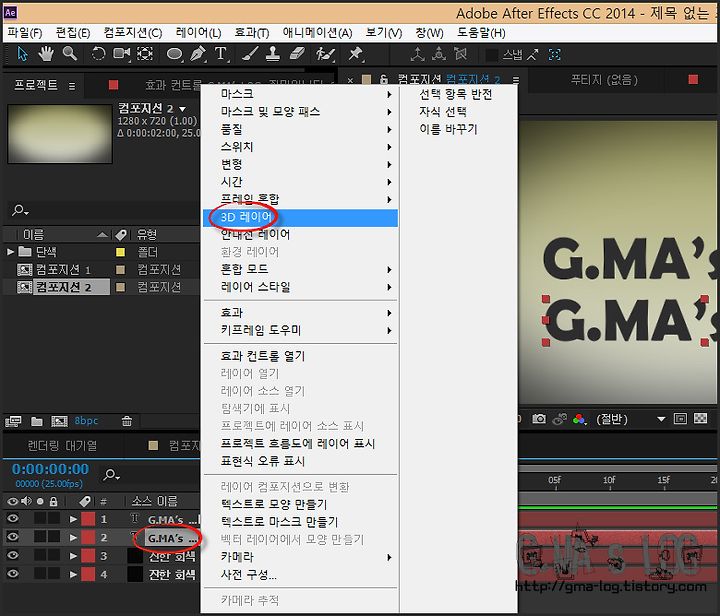This screenshot has height=616, width=720.
Task: Select the Roto Brush tool
Action: coord(326,54)
